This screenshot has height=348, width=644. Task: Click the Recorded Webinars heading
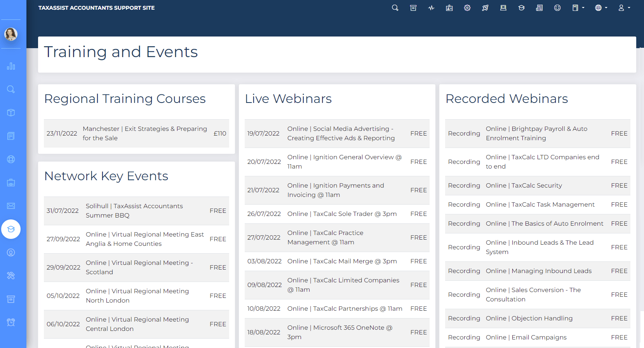coord(507,99)
